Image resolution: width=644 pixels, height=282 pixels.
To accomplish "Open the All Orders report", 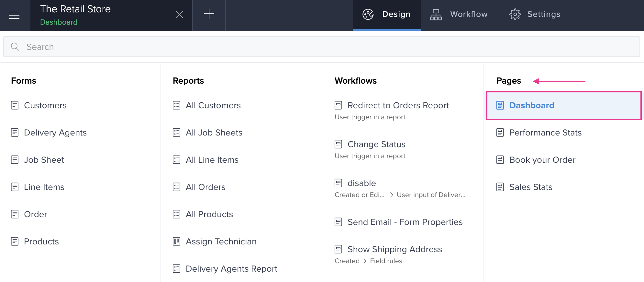I will (x=205, y=187).
